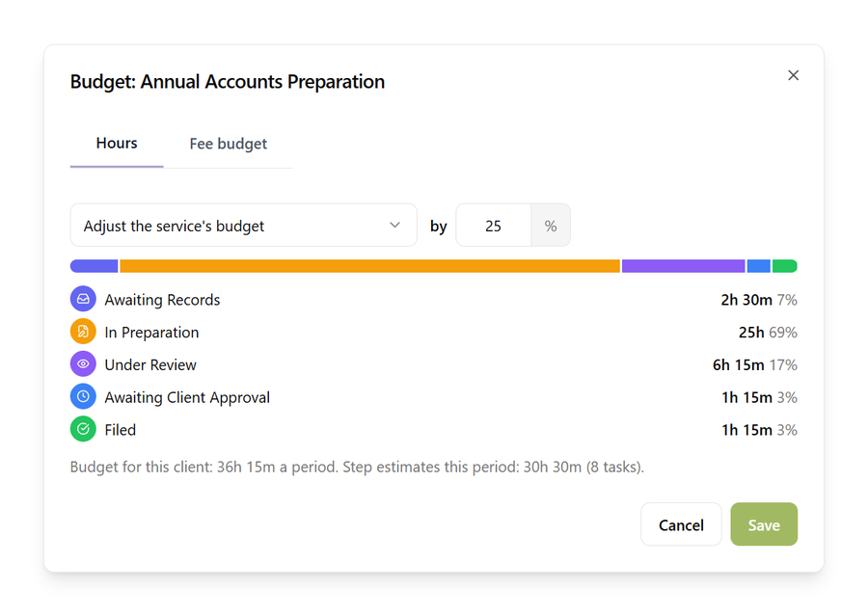This screenshot has height=616, width=868.
Task: Click the Filed row's 1h 15m value
Action: [746, 430]
